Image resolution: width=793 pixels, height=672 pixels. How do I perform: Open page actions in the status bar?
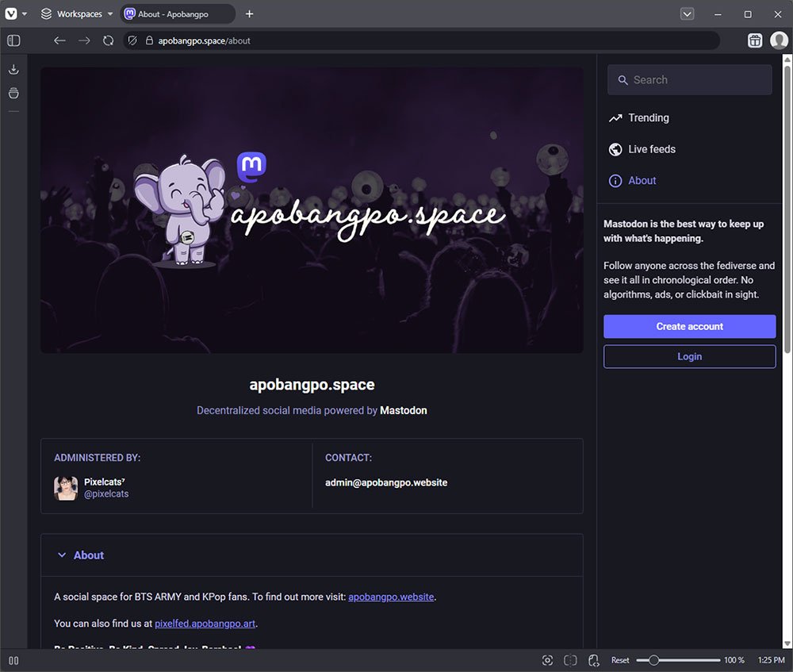pyautogui.click(x=593, y=659)
